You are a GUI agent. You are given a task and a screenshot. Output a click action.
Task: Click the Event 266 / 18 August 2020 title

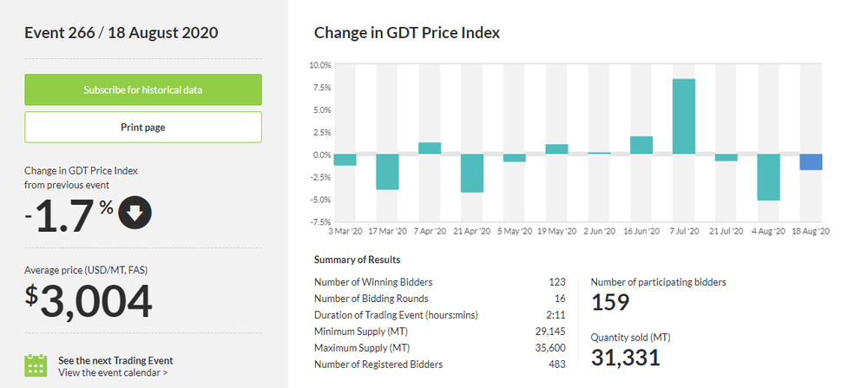(x=122, y=33)
